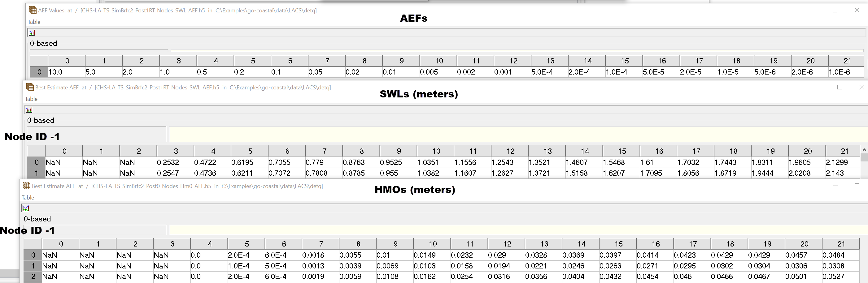Click table icon in AEF Values title bar
Image resolution: width=868 pixels, height=283 pixels.
point(33,10)
